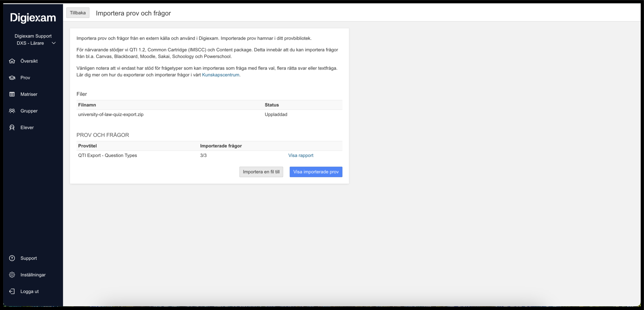Click the Importera prov och frågor heading
Viewport: 644px width, 310px height.
click(x=133, y=13)
